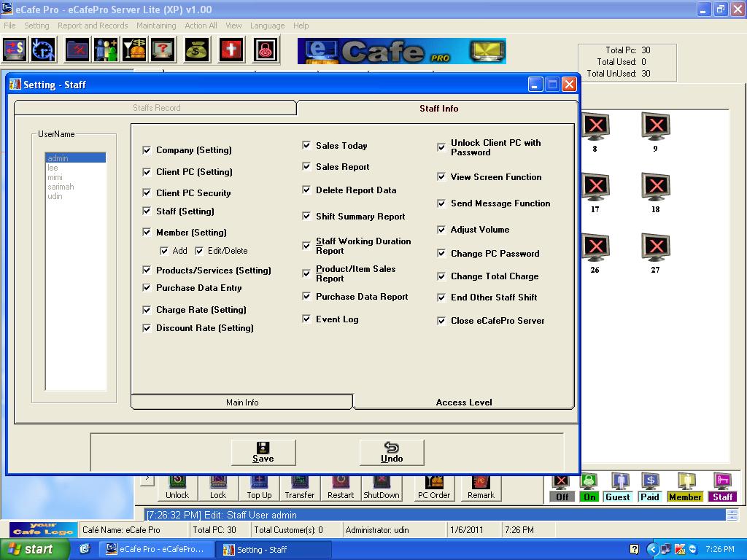
Task: Select user udin in UserName list
Action: (75, 196)
